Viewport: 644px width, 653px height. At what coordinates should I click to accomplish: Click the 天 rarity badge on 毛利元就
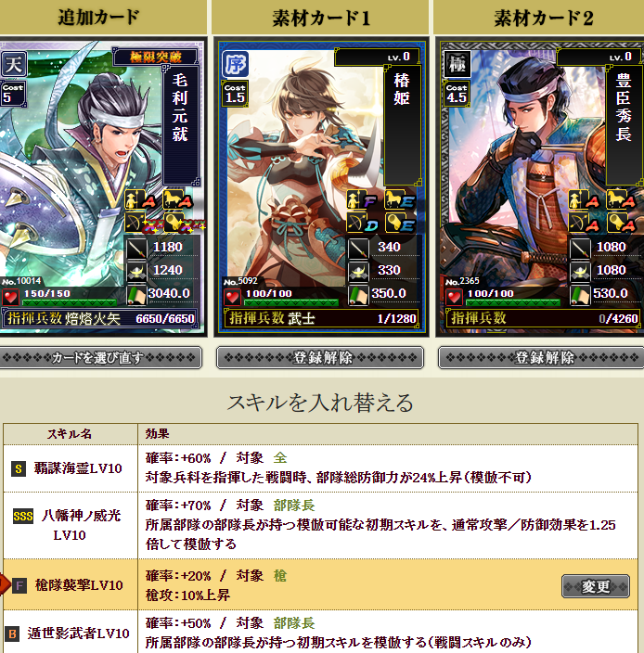(x=13, y=64)
